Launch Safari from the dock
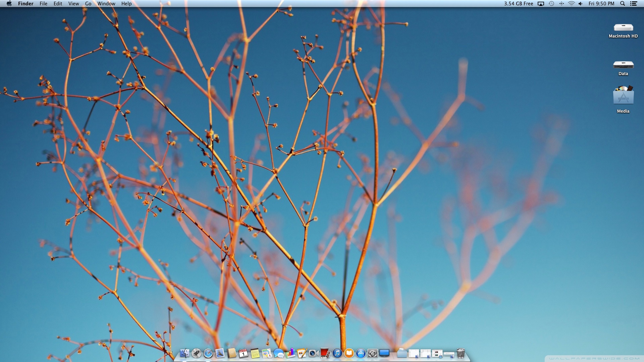Viewport: 644px width, 362px height. pos(208,353)
